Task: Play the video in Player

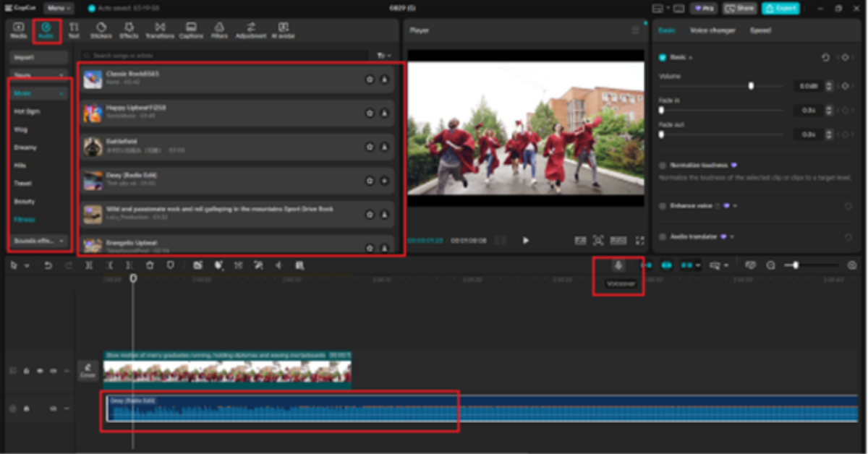Action: 526,241
